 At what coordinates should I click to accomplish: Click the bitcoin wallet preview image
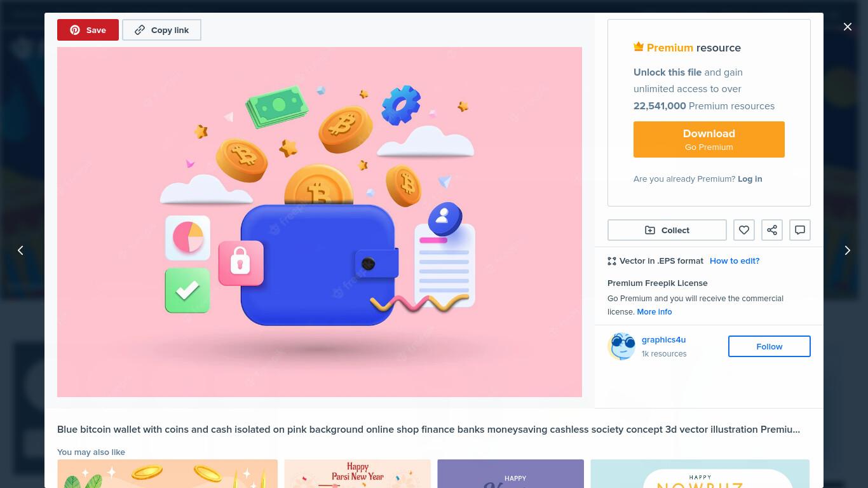(x=320, y=222)
